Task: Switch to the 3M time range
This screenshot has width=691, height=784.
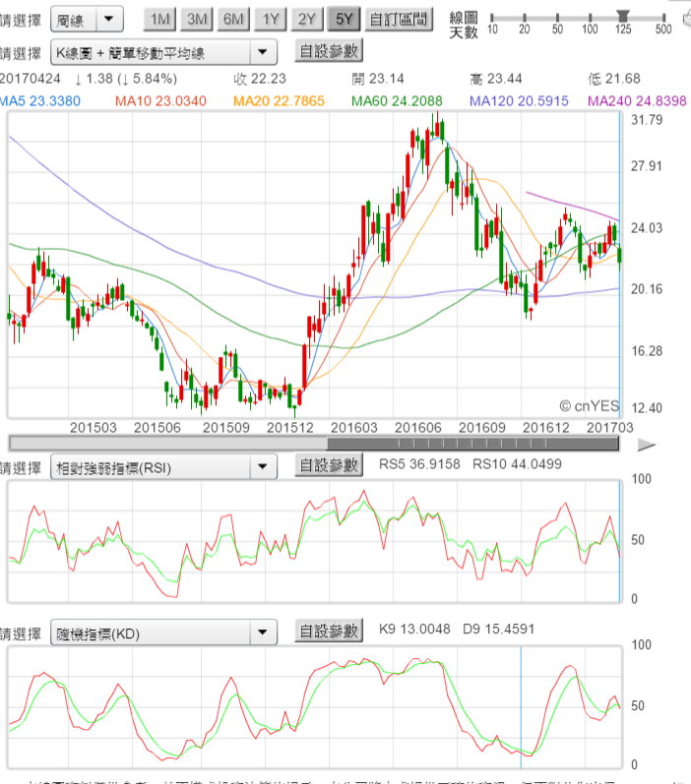Action: pyautogui.click(x=197, y=19)
